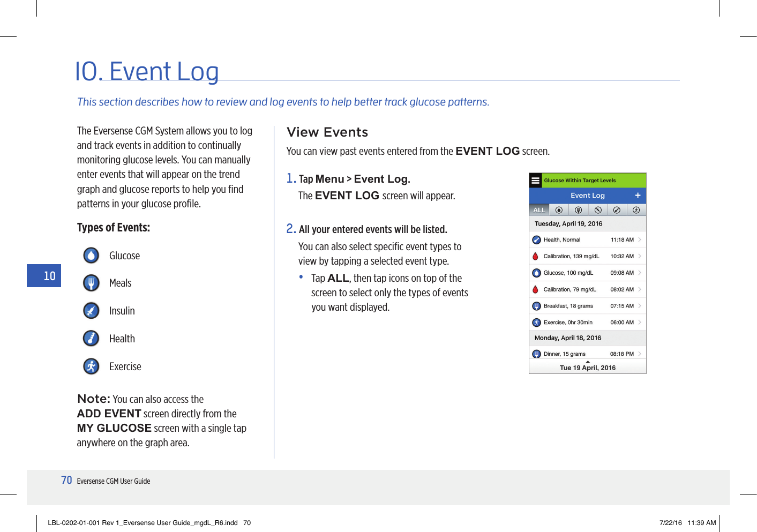Filter events by health thermometer tab

tap(617, 210)
